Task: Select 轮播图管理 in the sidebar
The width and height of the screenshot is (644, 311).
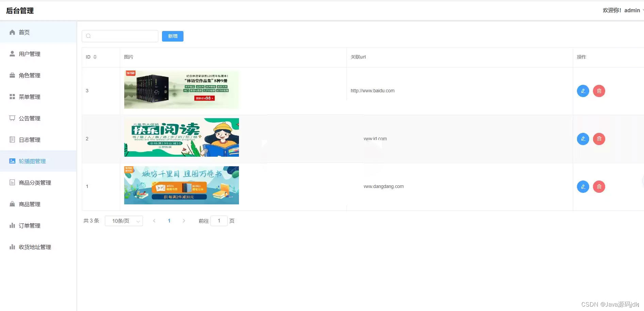Action: 38,161
